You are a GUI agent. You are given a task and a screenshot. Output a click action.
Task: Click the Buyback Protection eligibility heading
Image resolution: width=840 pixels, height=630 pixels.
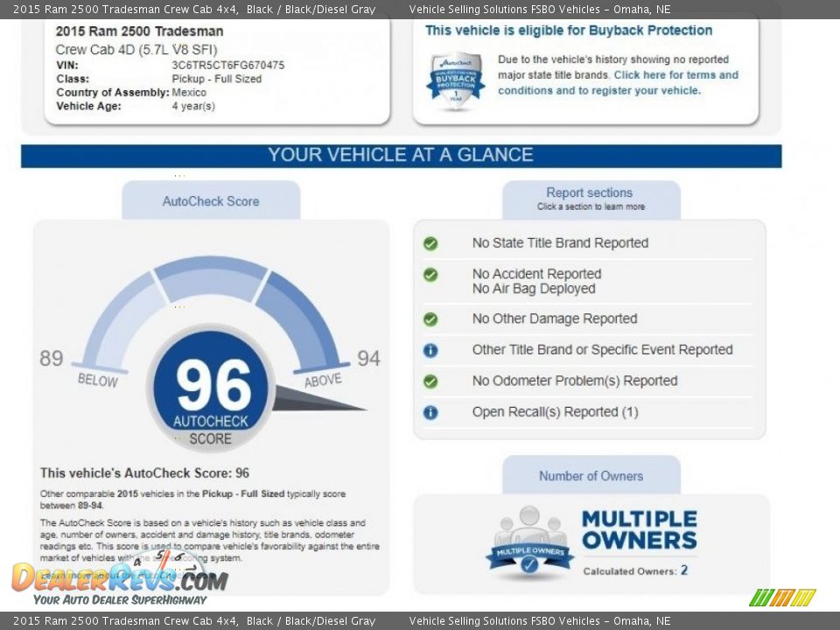pyautogui.click(x=569, y=31)
